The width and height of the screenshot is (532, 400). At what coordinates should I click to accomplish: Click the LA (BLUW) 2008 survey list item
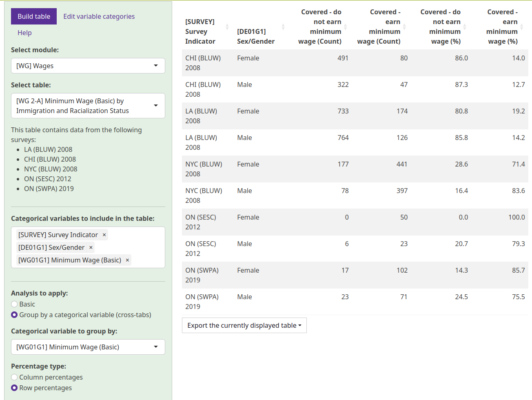(x=48, y=149)
